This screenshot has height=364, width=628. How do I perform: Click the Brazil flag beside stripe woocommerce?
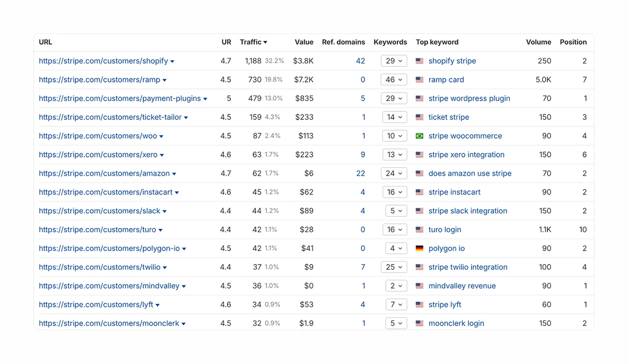(x=419, y=136)
